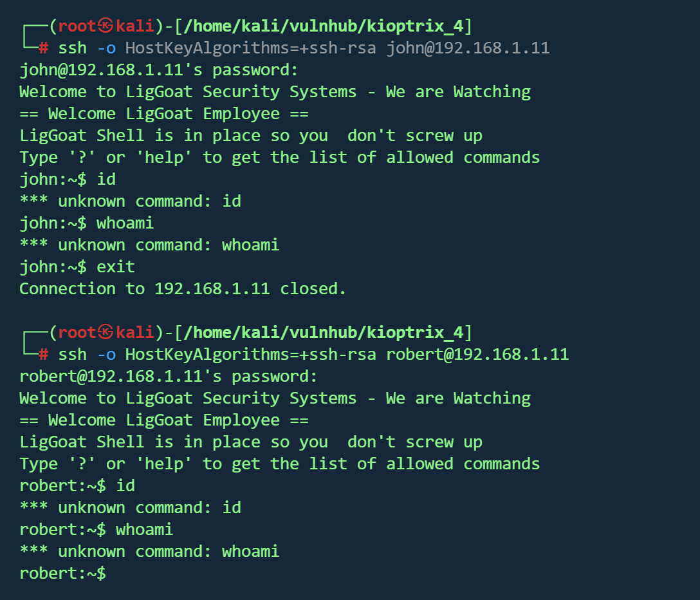700x600 pixels.
Task: Click the exit command after john's prompt
Action: coord(116,267)
